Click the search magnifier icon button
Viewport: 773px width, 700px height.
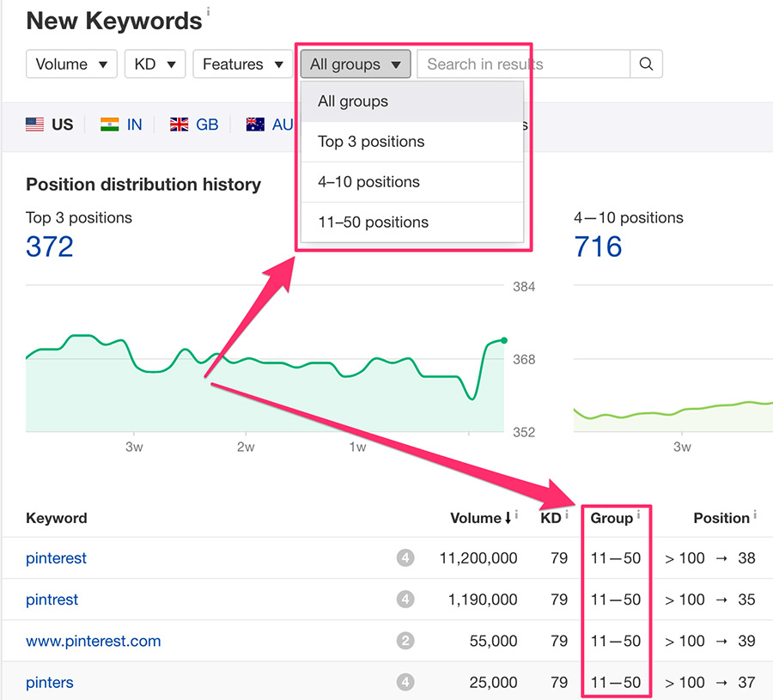coord(646,64)
